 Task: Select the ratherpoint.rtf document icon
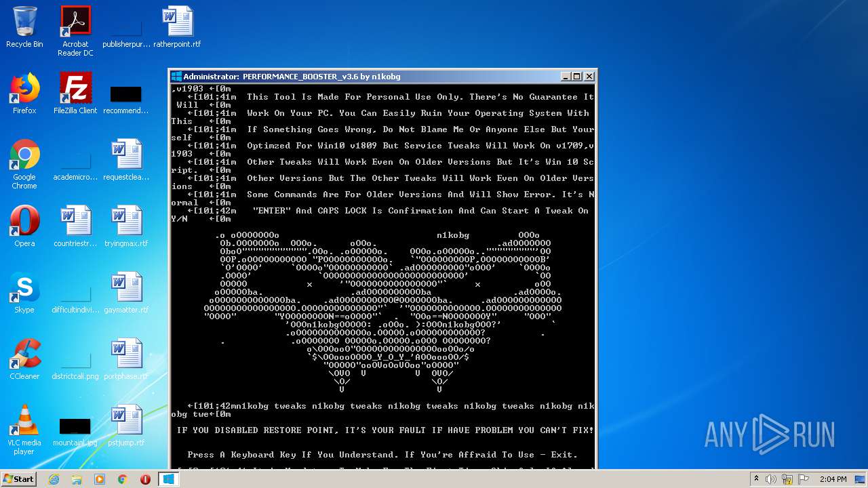[177, 27]
